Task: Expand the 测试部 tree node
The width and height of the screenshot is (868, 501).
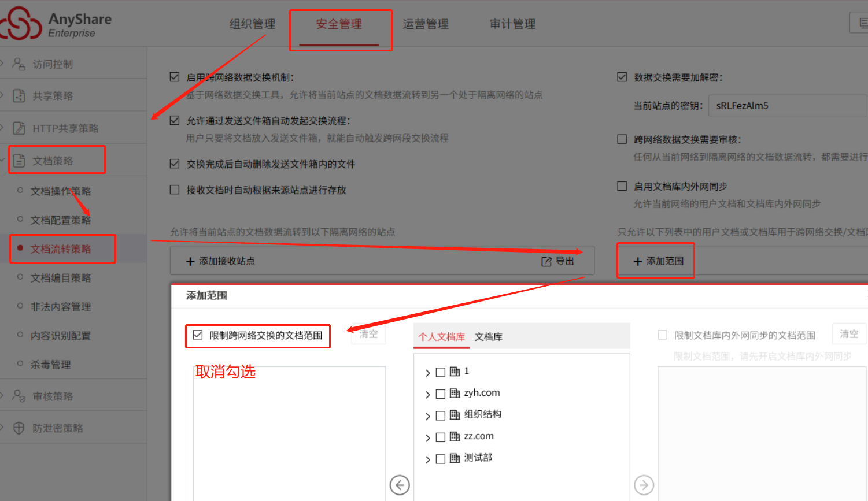Action: (x=427, y=459)
